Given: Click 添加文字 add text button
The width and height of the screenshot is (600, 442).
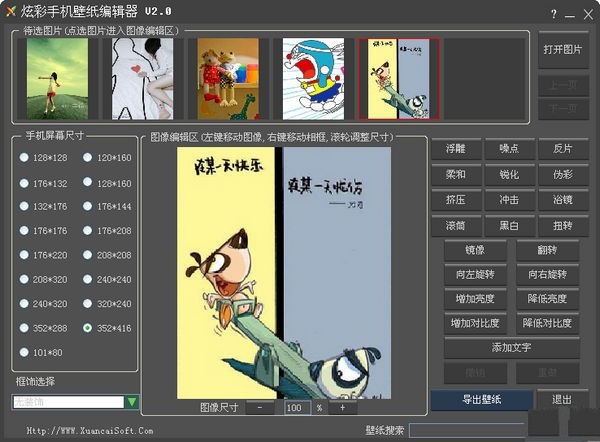Looking at the screenshot, I should pos(512,347).
